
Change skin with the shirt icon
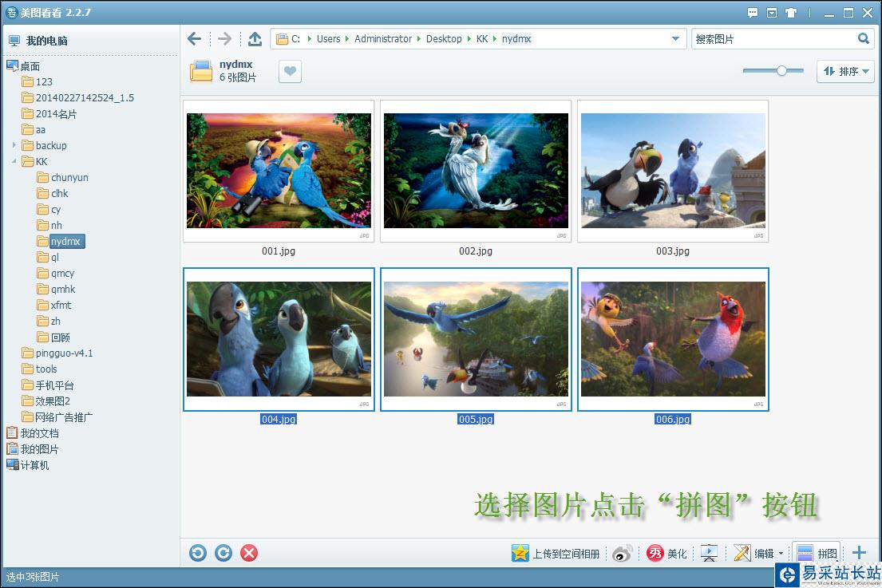(791, 13)
